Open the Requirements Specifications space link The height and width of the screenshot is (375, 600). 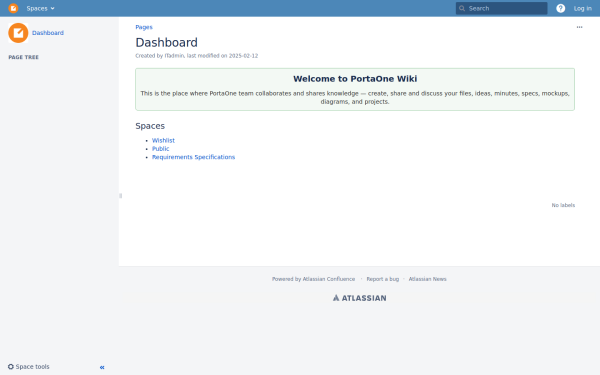tap(193, 157)
